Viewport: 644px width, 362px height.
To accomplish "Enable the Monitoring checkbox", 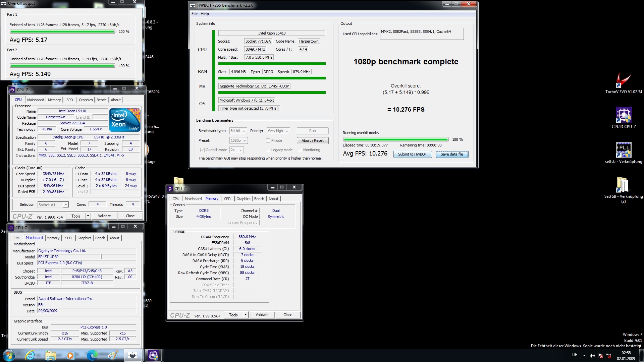I will tap(300, 150).
